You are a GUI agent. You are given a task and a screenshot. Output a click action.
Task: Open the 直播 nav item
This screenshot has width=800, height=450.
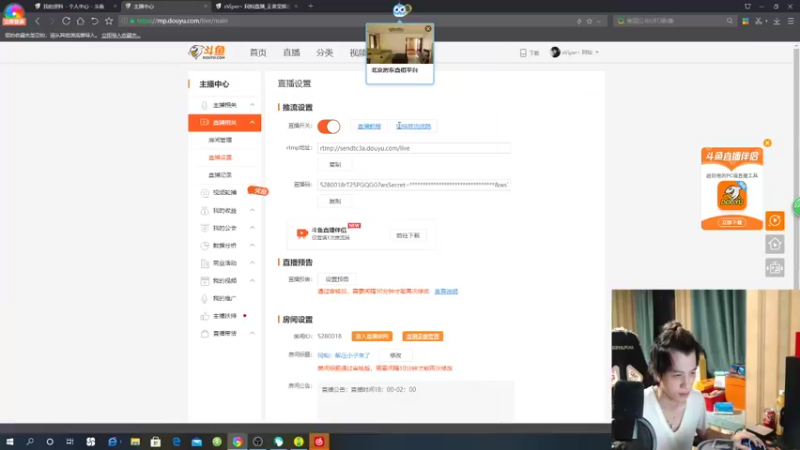click(x=291, y=53)
